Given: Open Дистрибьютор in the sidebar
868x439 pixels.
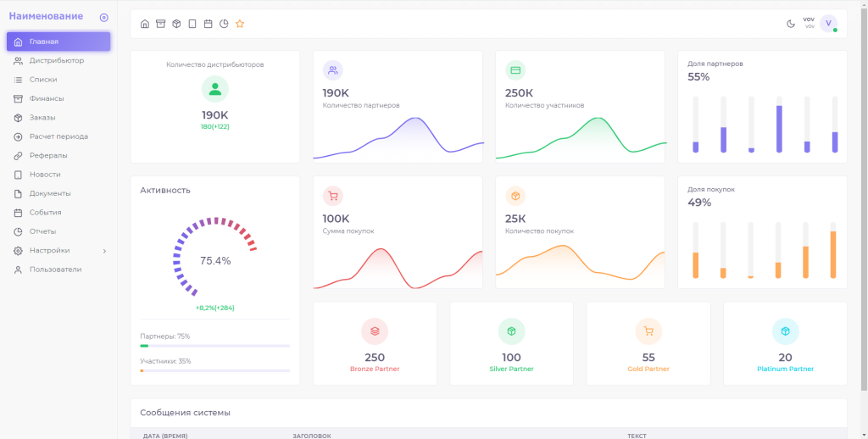Looking at the screenshot, I should [56, 60].
